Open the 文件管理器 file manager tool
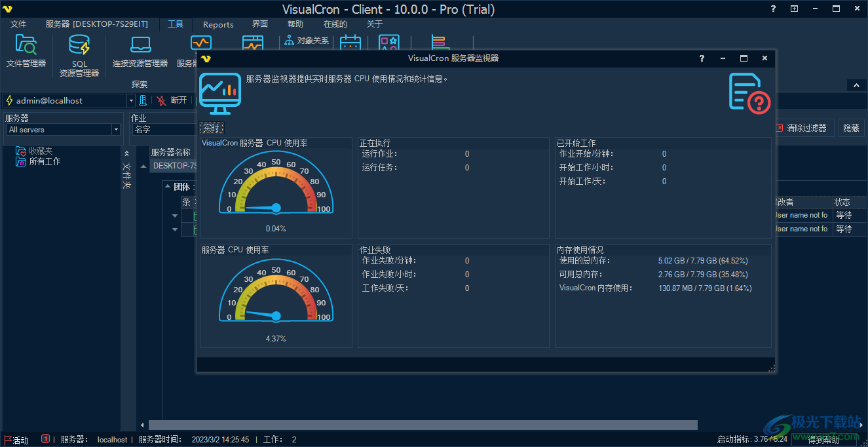Screen dimensions: 868x447 [26, 52]
